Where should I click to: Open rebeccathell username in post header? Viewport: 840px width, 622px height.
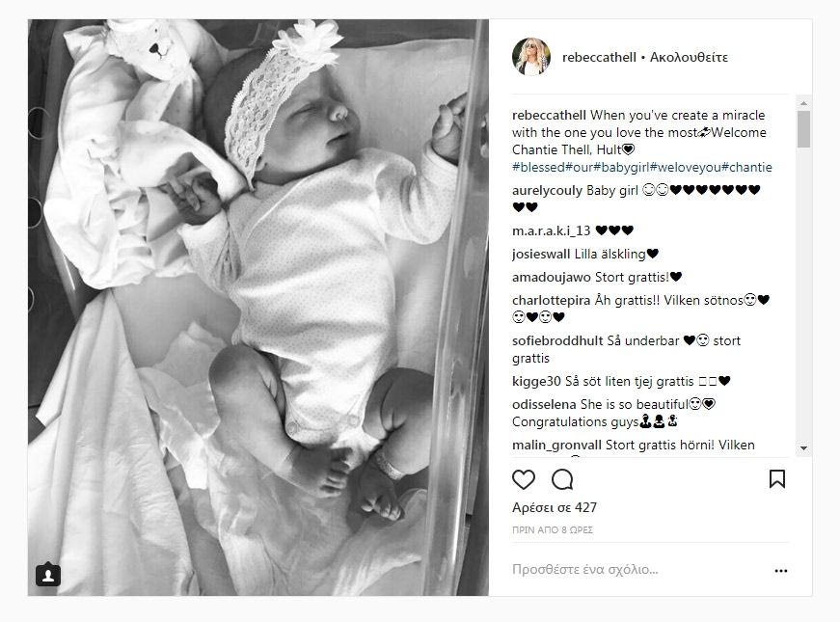(599, 57)
